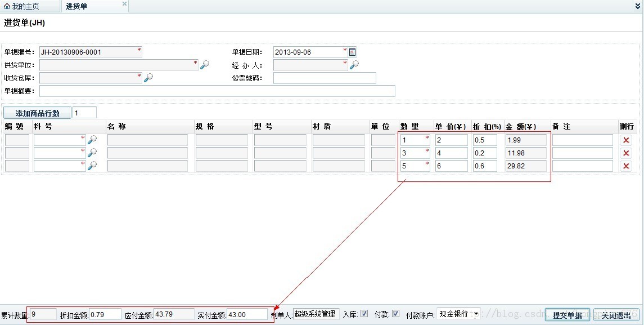Click the 实付金额 field showing 43.00

(247, 314)
